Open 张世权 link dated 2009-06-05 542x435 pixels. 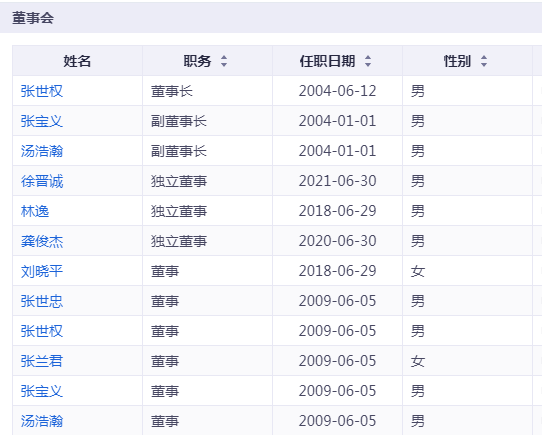point(42,331)
